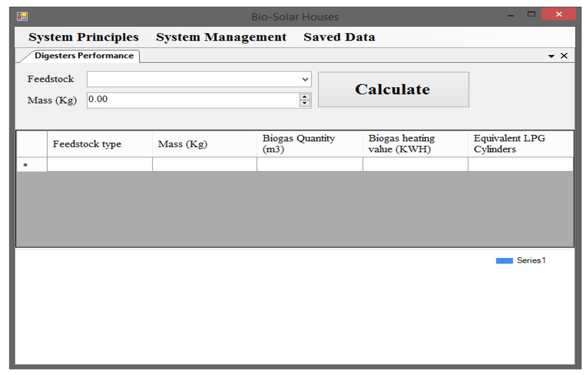Open the System Management menu
The width and height of the screenshot is (588, 375).
click(221, 37)
